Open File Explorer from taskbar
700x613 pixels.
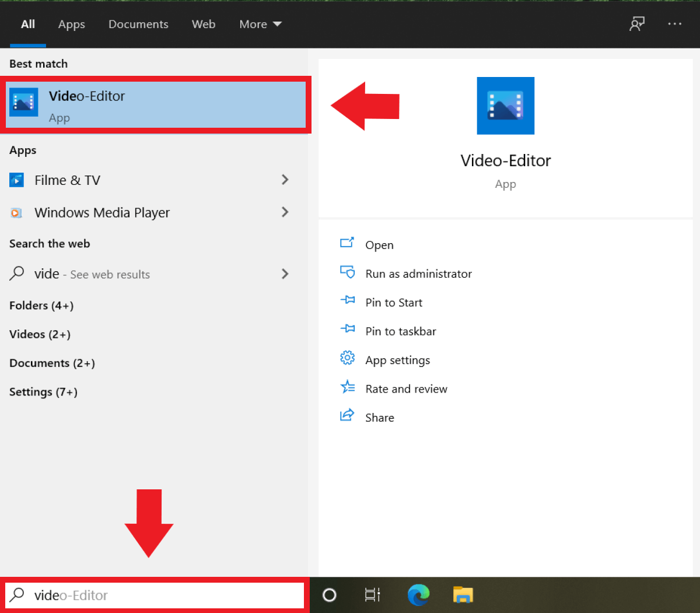(x=463, y=595)
